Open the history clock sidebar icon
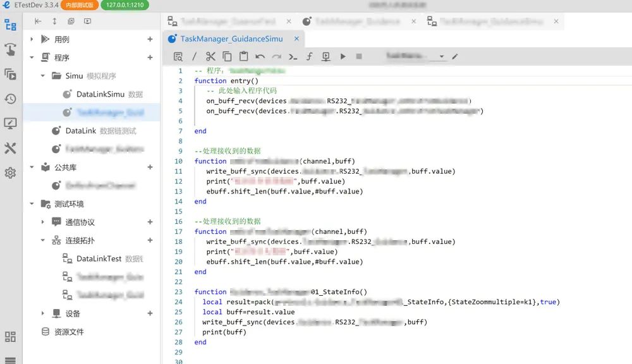 click(x=11, y=99)
